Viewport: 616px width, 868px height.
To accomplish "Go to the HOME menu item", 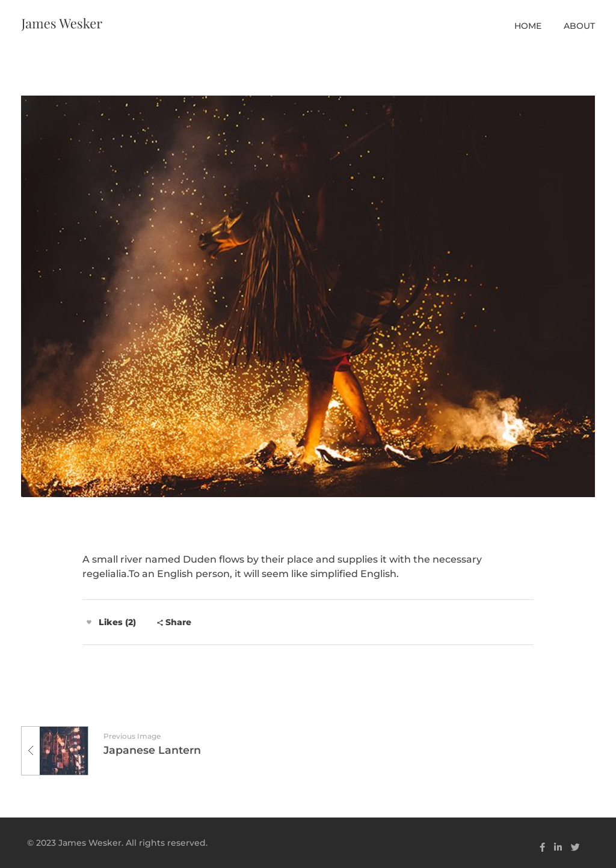I will (x=528, y=26).
